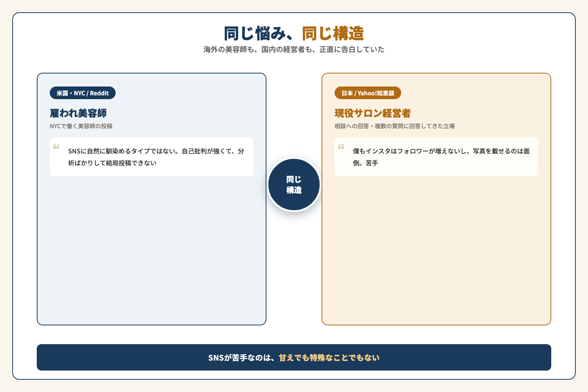Select the heading 現役サロン経営者
This screenshot has height=392, width=588.
point(372,113)
